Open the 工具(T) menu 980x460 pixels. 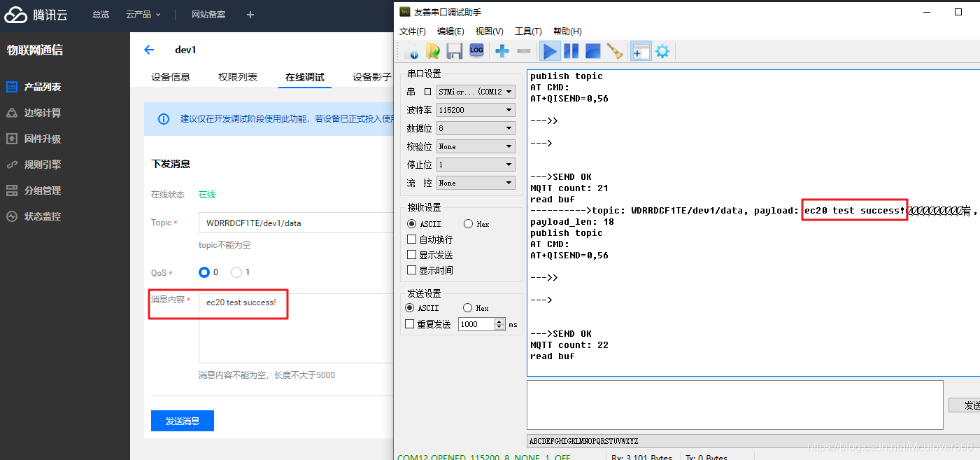(528, 31)
